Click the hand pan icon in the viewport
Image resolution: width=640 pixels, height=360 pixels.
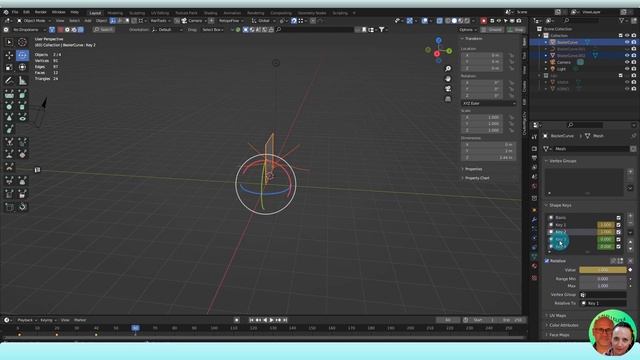pyautogui.click(x=448, y=79)
